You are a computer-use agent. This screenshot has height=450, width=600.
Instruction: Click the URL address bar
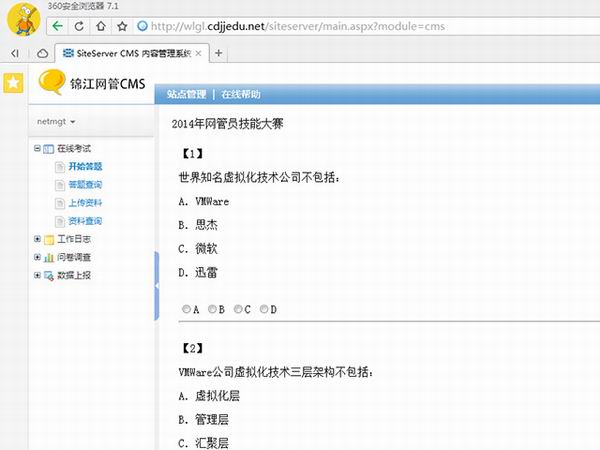(350, 25)
